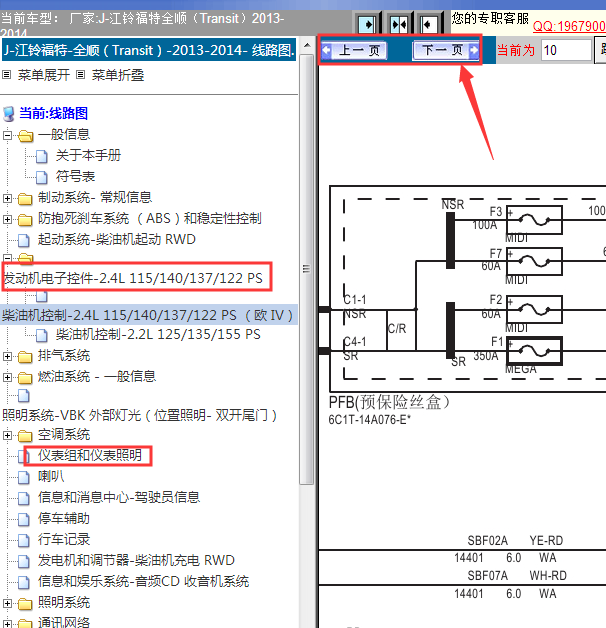Click the right-arrow panel layout icon
The width and height of the screenshot is (606, 628).
[367, 25]
